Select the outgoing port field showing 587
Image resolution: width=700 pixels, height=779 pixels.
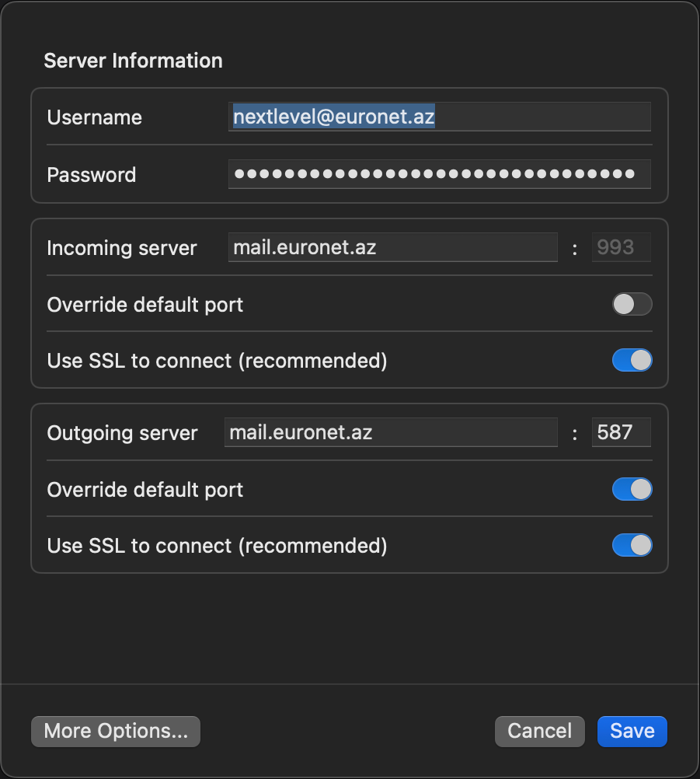coord(621,432)
